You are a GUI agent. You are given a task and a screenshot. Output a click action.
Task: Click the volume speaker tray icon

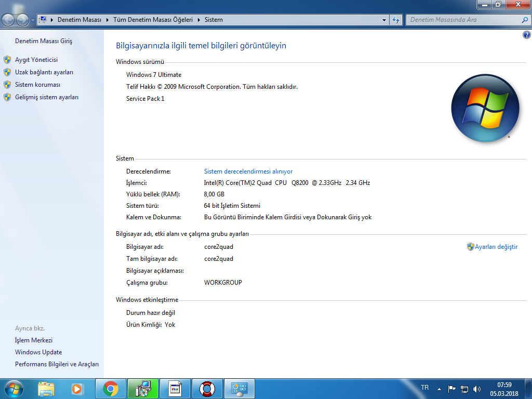[477, 389]
